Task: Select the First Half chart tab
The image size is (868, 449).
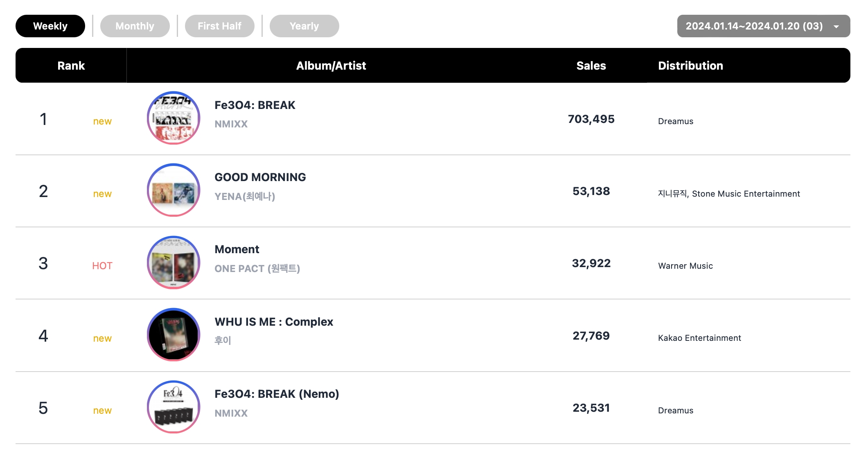Action: pyautogui.click(x=220, y=26)
